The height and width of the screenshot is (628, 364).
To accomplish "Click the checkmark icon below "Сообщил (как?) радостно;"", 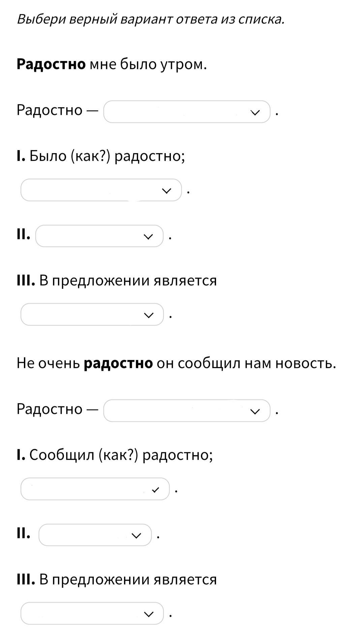I will (155, 490).
